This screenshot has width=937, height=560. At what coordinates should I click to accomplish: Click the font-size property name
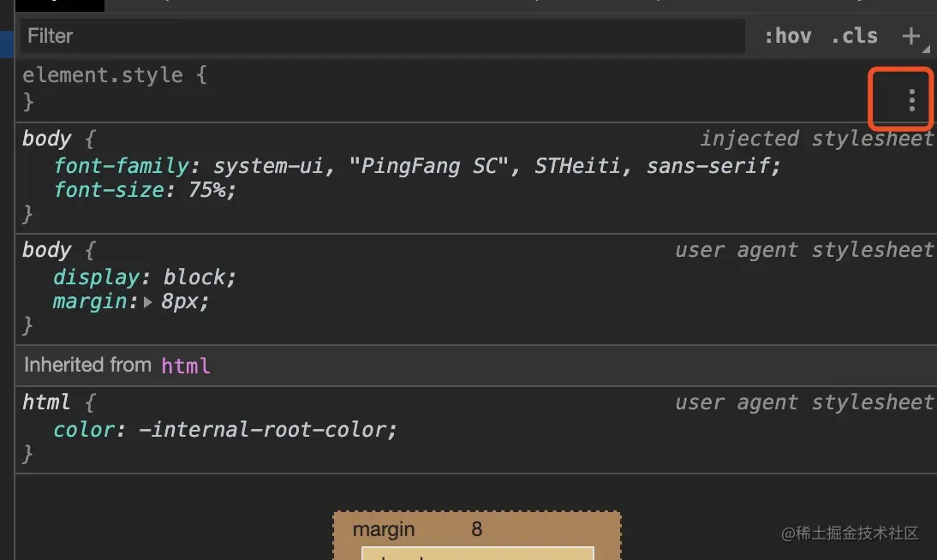[x=109, y=190]
